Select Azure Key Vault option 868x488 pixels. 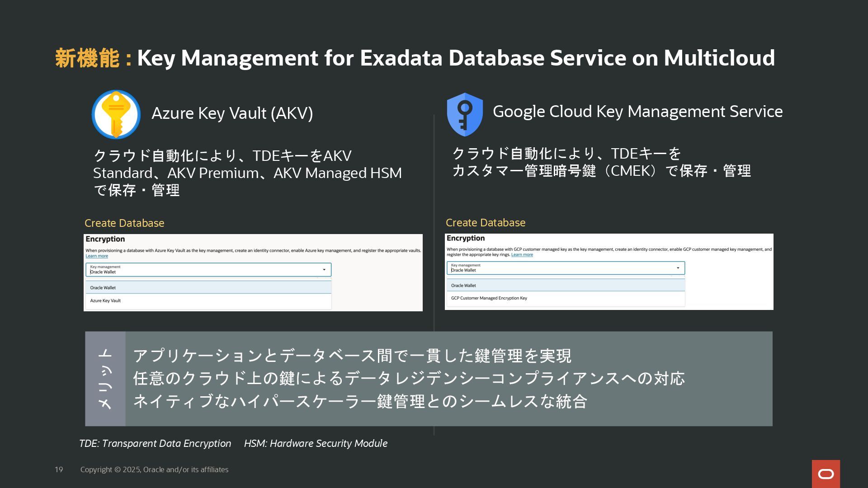pyautogui.click(x=105, y=300)
